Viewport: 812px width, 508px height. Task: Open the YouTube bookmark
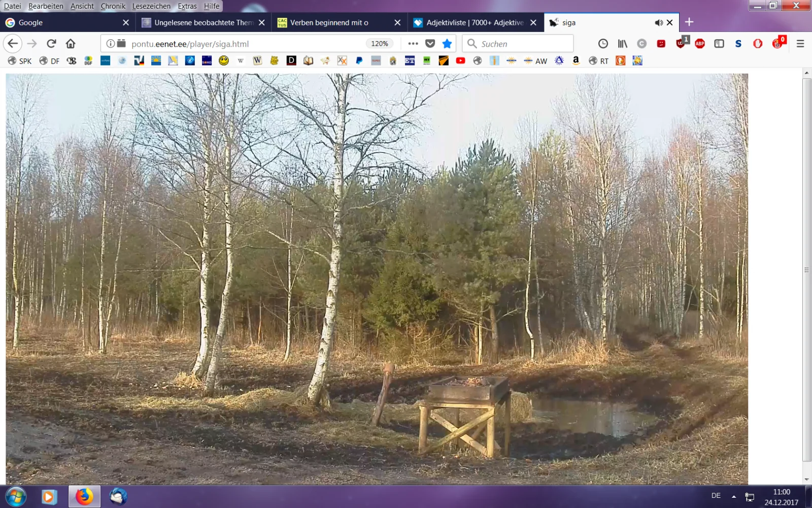[460, 61]
